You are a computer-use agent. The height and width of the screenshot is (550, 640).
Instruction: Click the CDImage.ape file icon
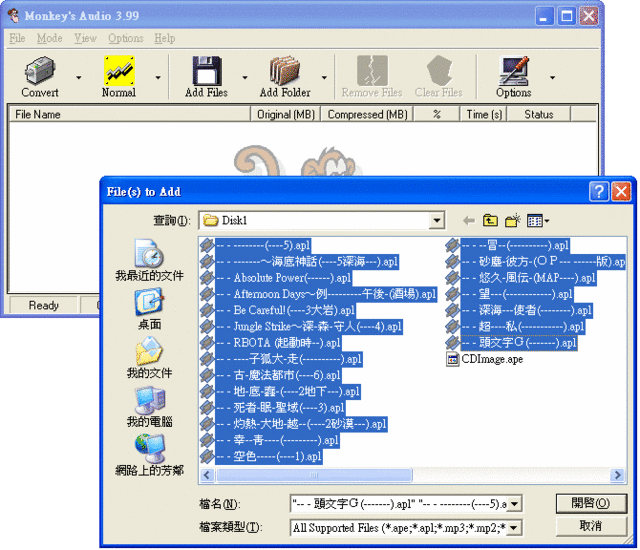pyautogui.click(x=453, y=359)
